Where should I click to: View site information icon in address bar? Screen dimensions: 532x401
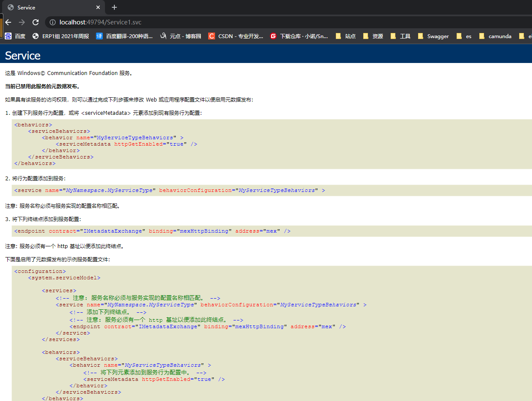click(52, 22)
